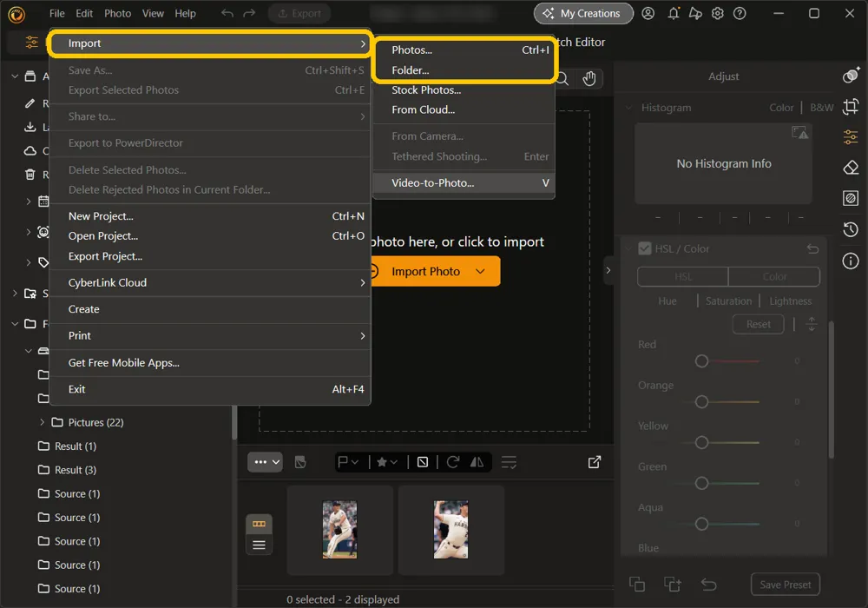Choose Photos... in Import submenu
The height and width of the screenshot is (608, 868).
coord(464,50)
